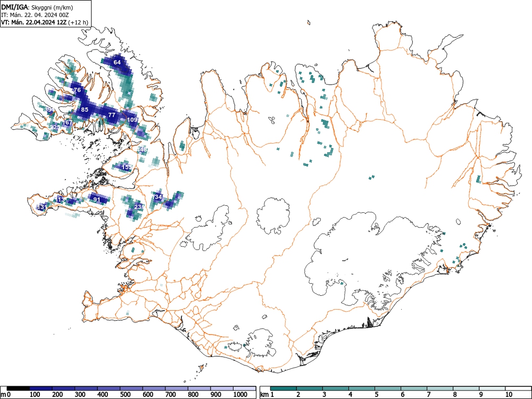Viewport: 532px width, 399px height.
Task: Click the metre legend label '100'
Action: pyautogui.click(x=35, y=394)
